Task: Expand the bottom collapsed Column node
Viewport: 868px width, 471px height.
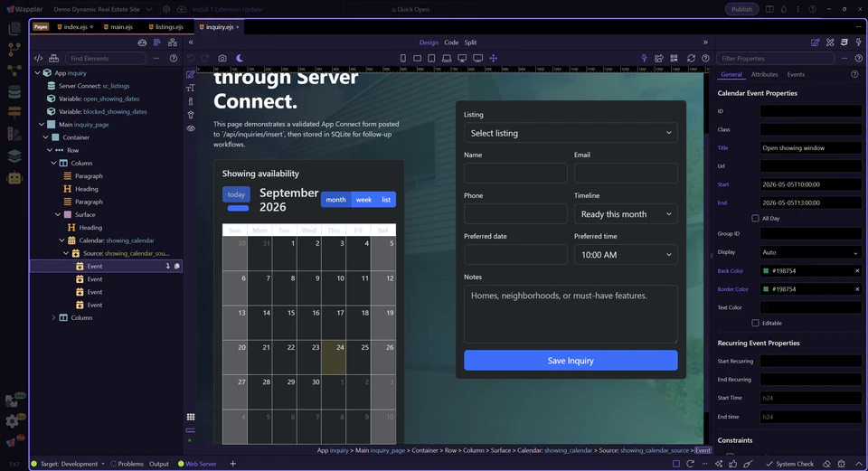Action: [x=53, y=317]
